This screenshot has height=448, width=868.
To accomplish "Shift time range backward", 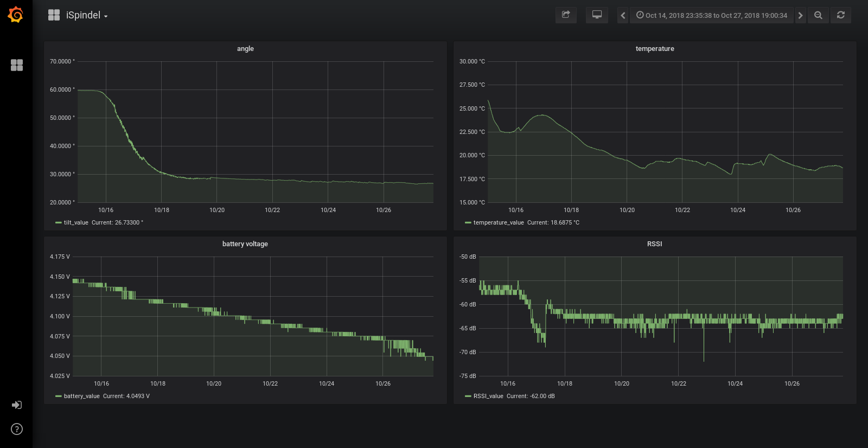I will click(623, 15).
